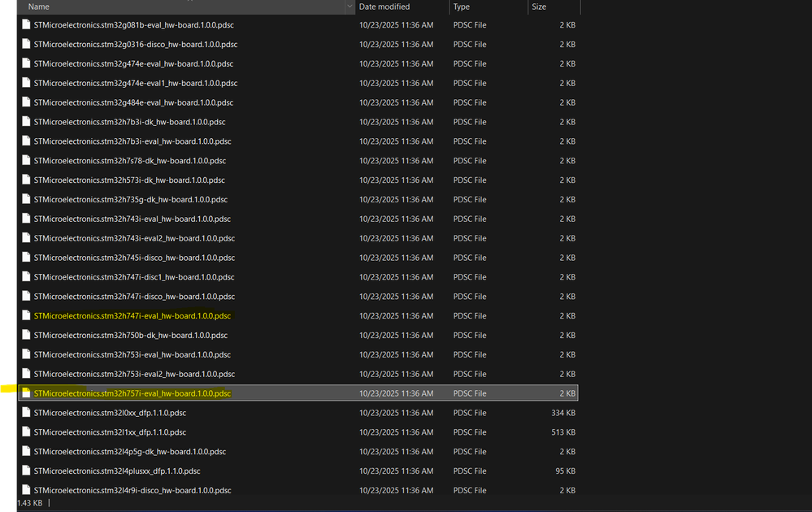This screenshot has height=512, width=812.
Task: Click file icon of stm32l1xx_dfp.1.1.0 pdsc
Action: tap(26, 432)
